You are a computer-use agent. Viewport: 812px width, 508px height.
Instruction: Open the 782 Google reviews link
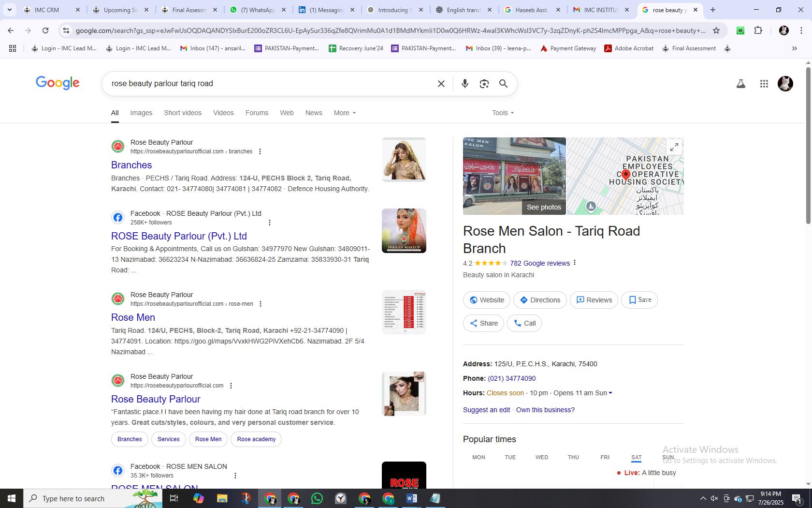pos(539,263)
